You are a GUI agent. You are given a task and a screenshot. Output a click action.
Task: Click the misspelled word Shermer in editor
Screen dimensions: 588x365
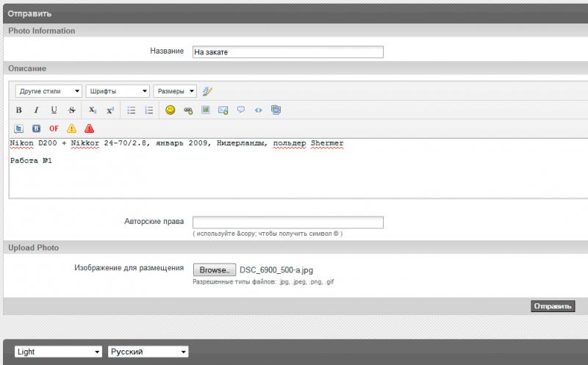[x=327, y=143]
